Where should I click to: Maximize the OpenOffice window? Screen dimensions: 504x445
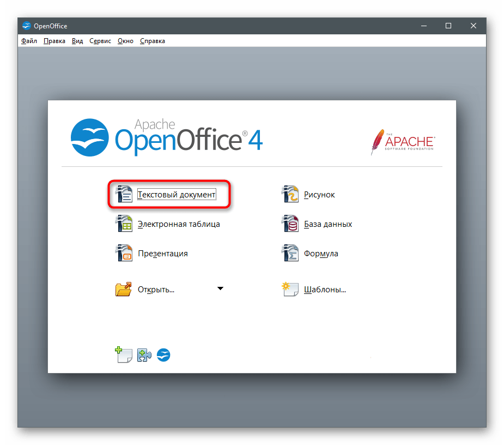(x=448, y=26)
